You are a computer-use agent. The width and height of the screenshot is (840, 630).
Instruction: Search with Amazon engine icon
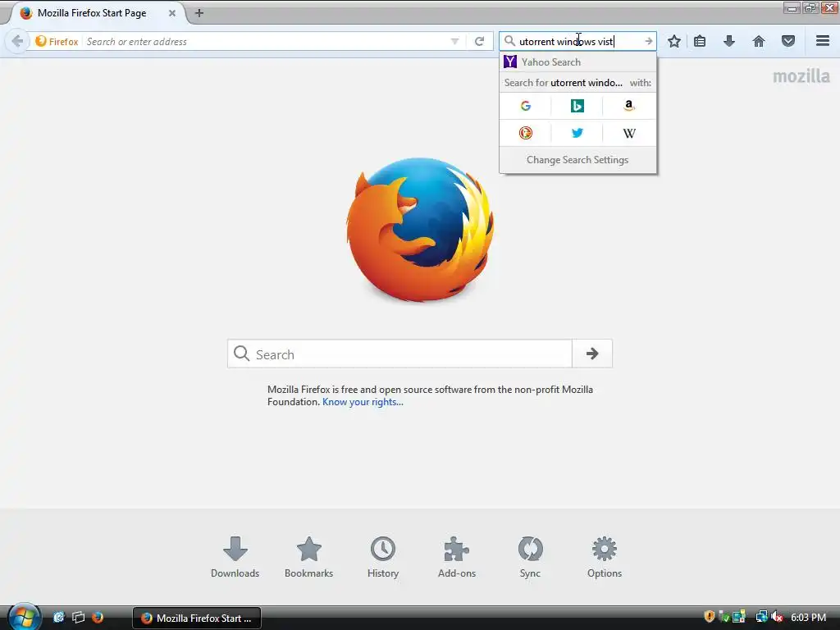point(629,106)
